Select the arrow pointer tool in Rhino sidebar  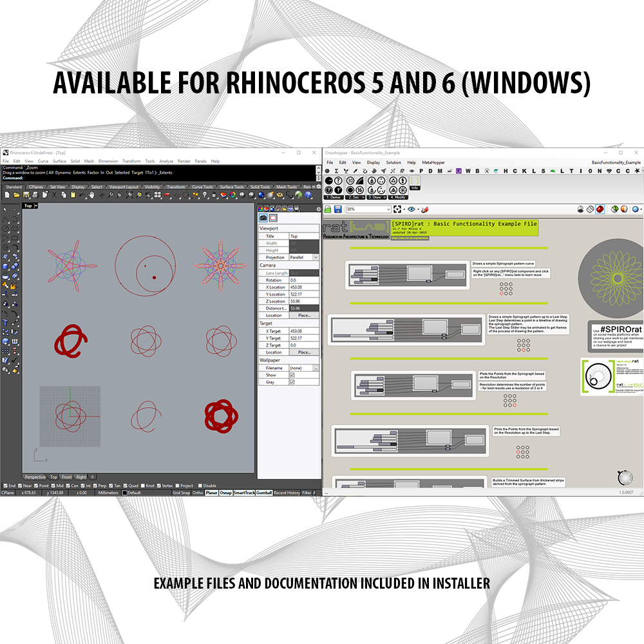pyautogui.click(x=5, y=210)
